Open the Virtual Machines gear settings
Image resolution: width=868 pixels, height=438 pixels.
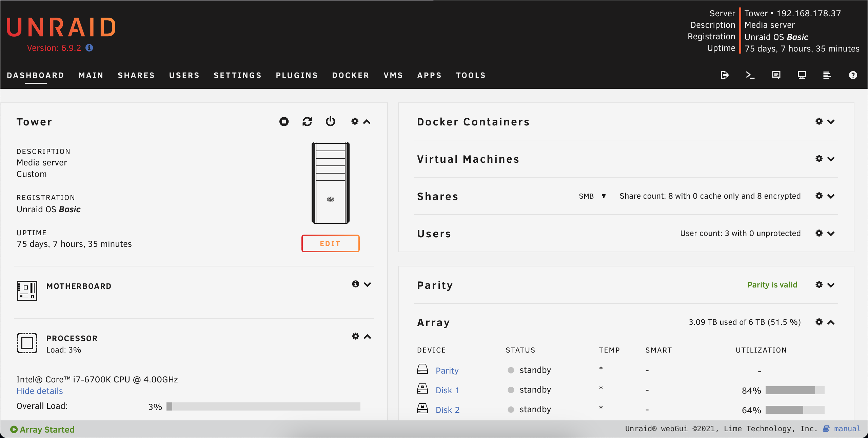point(819,158)
